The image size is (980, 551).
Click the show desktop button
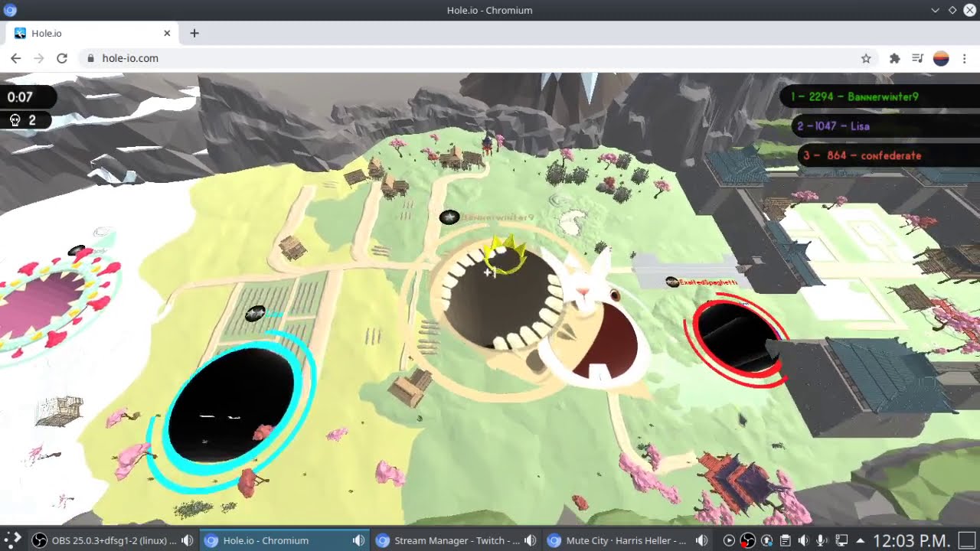click(968, 540)
